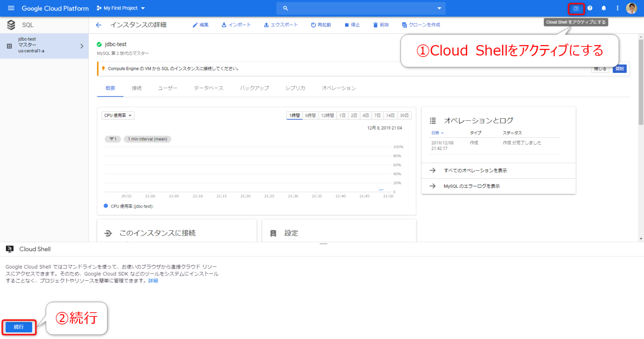Click the インポート toolbar button
Viewport: 644px width, 339px height.
click(236, 25)
